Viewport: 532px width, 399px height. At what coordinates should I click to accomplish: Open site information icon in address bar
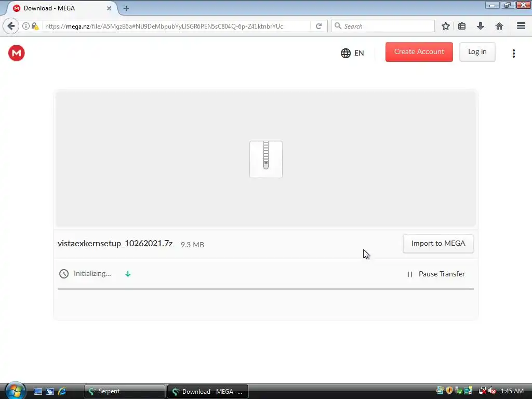[26, 26]
